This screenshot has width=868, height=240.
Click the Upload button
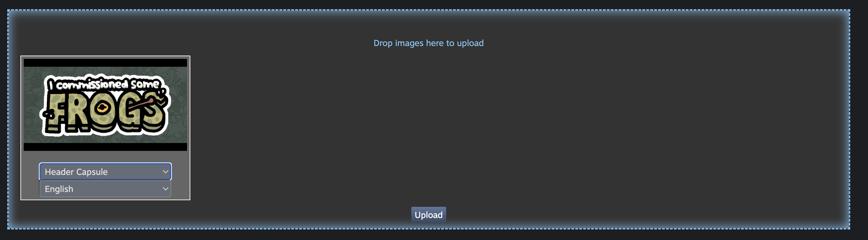[x=428, y=215]
